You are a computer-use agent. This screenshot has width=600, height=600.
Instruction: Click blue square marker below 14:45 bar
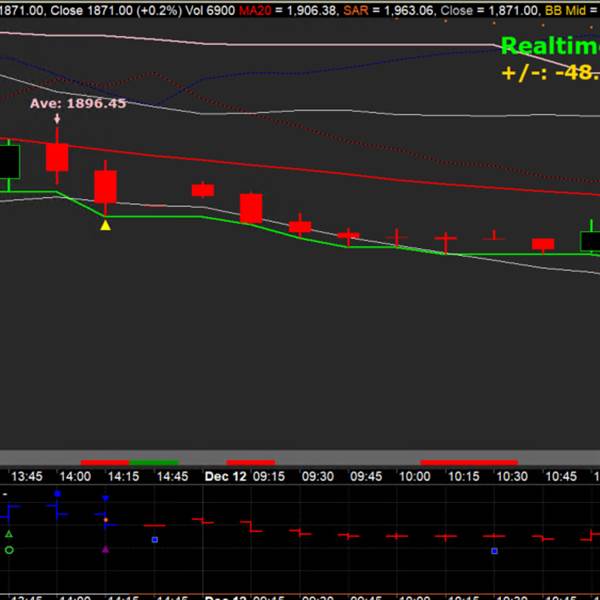pos(155,540)
